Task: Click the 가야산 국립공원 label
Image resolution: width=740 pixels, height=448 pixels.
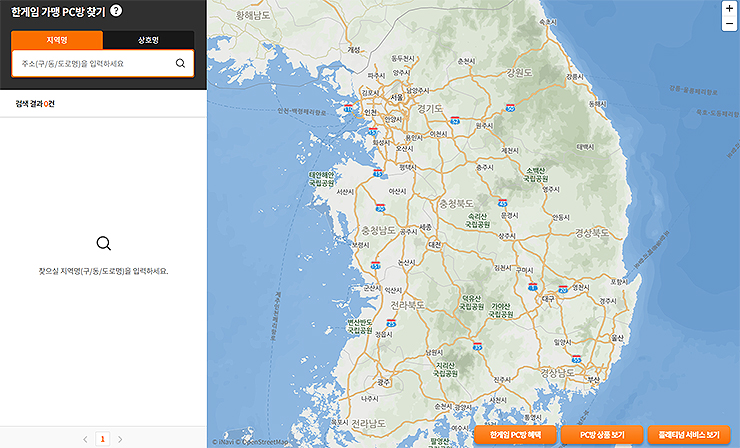Action: click(x=501, y=310)
